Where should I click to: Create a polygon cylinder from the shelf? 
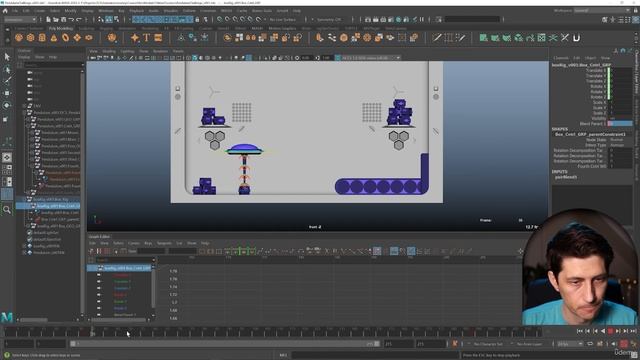click(x=42, y=38)
